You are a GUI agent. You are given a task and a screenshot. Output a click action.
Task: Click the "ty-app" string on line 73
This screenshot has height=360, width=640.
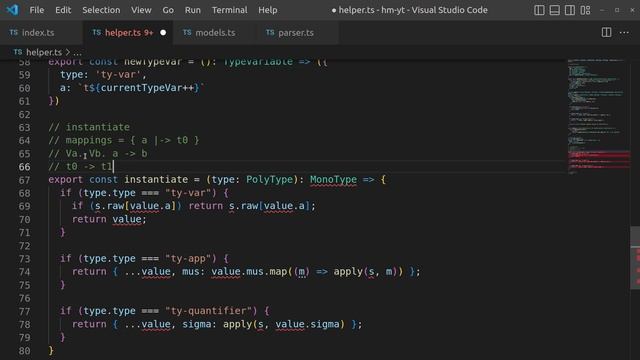click(x=188, y=258)
